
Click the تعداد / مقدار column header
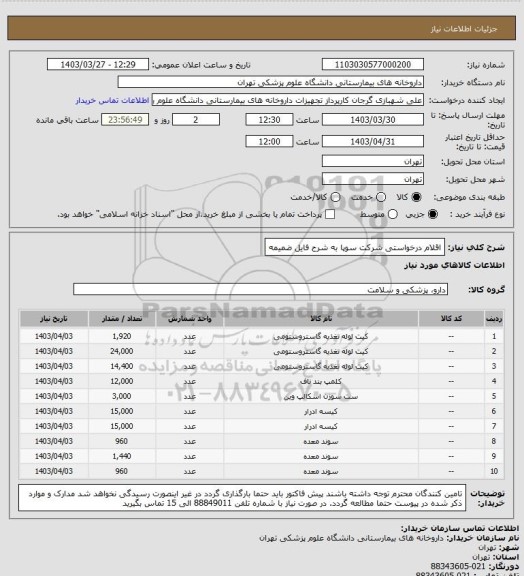click(x=122, y=318)
